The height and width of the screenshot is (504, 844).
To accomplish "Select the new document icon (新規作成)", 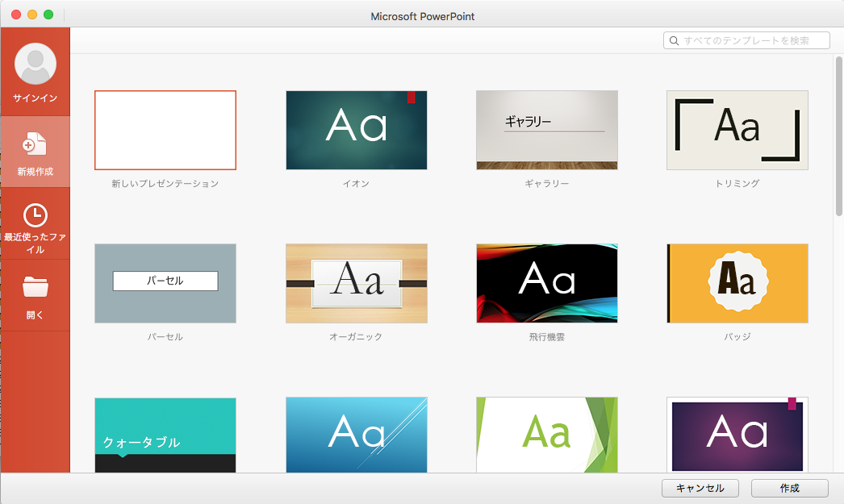I will pos(35,144).
